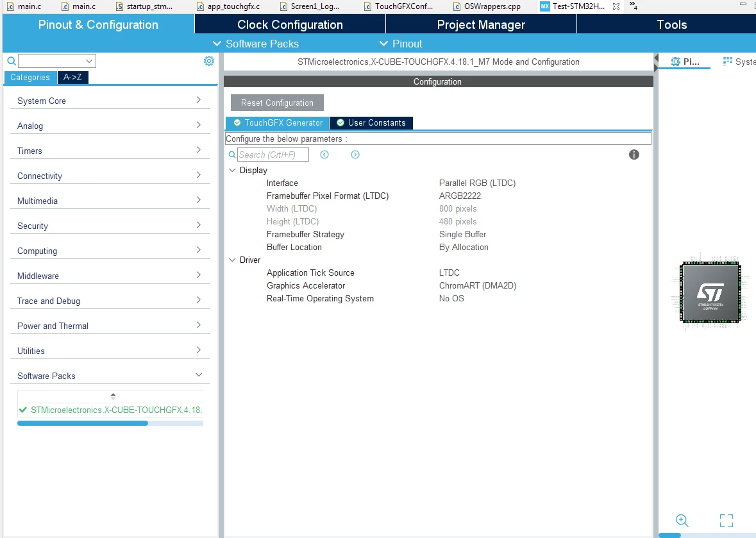Open TouchGFXConf editor tab
This screenshot has width=756, height=538.
(x=399, y=6)
